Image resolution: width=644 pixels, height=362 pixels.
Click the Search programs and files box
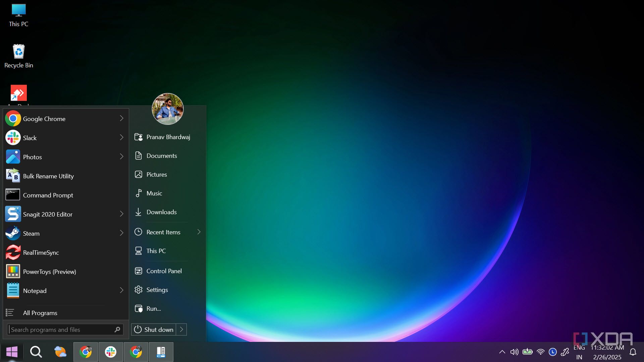pyautogui.click(x=60, y=329)
